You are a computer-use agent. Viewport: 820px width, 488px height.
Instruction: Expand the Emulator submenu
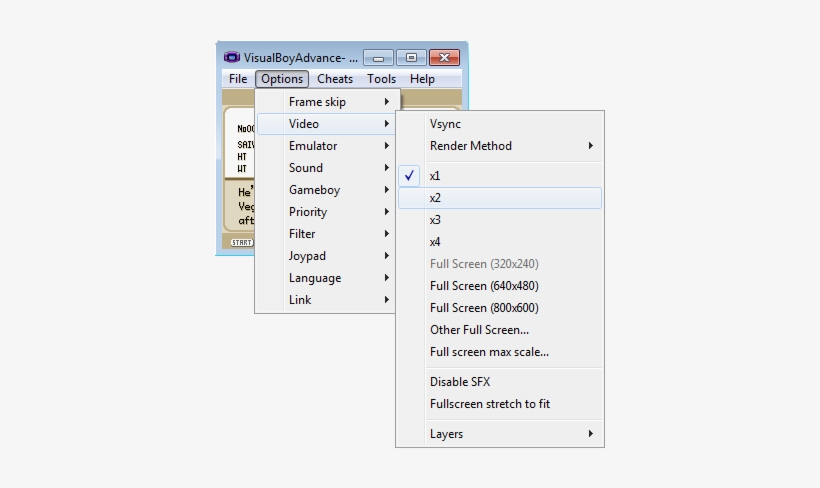point(326,146)
